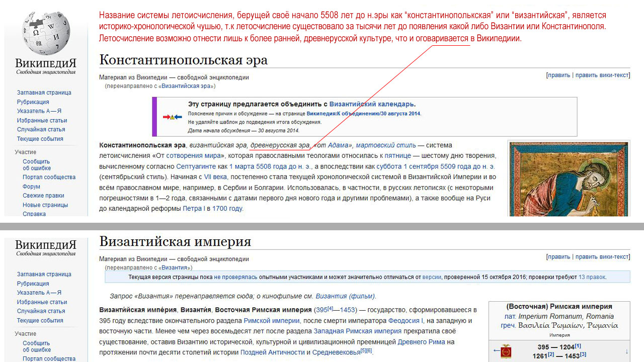Open Заглавная страница in the Византийская империя page sidebar
644x362 pixels.
click(44, 275)
